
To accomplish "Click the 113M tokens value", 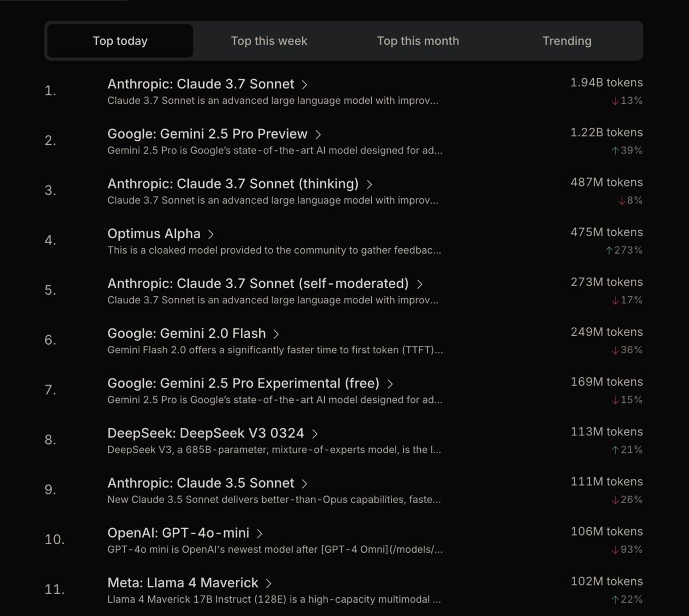I will tap(606, 432).
